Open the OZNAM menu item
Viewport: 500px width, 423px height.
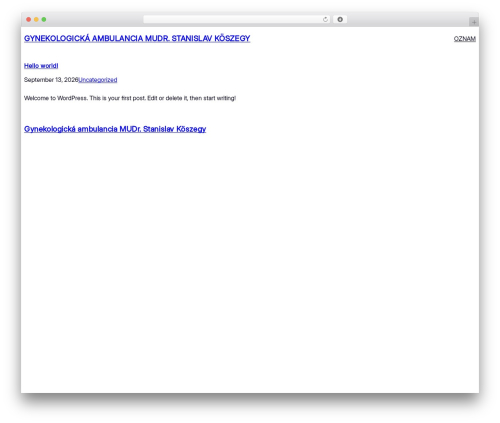(x=465, y=39)
